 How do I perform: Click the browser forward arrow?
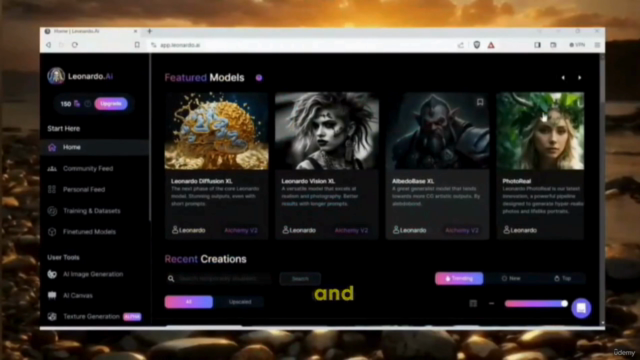point(61,45)
